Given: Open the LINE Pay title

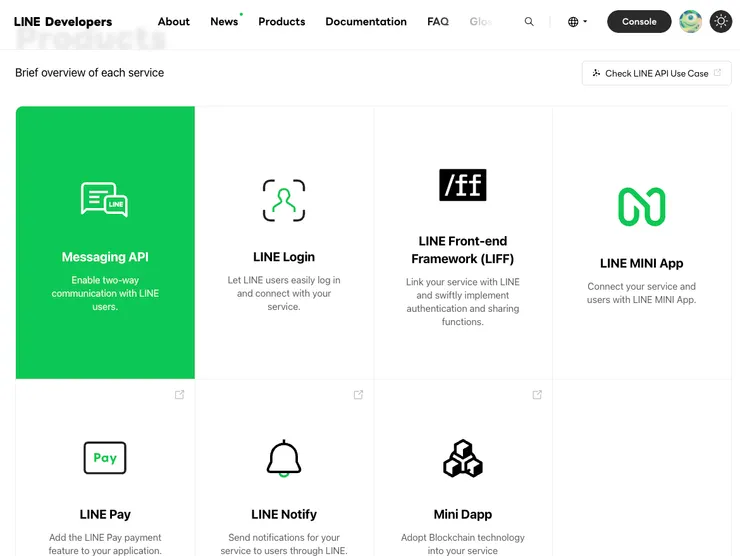Looking at the screenshot, I should pos(105,514).
